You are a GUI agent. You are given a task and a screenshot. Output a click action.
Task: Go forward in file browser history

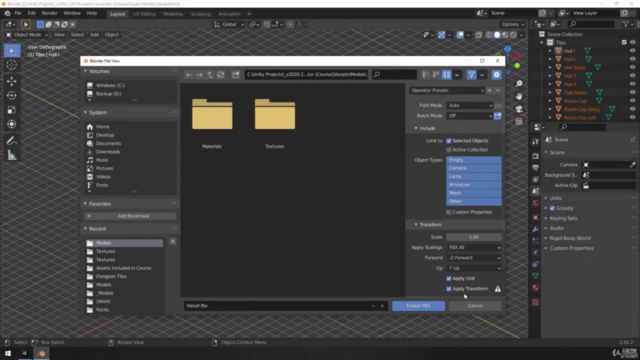(x=199, y=75)
